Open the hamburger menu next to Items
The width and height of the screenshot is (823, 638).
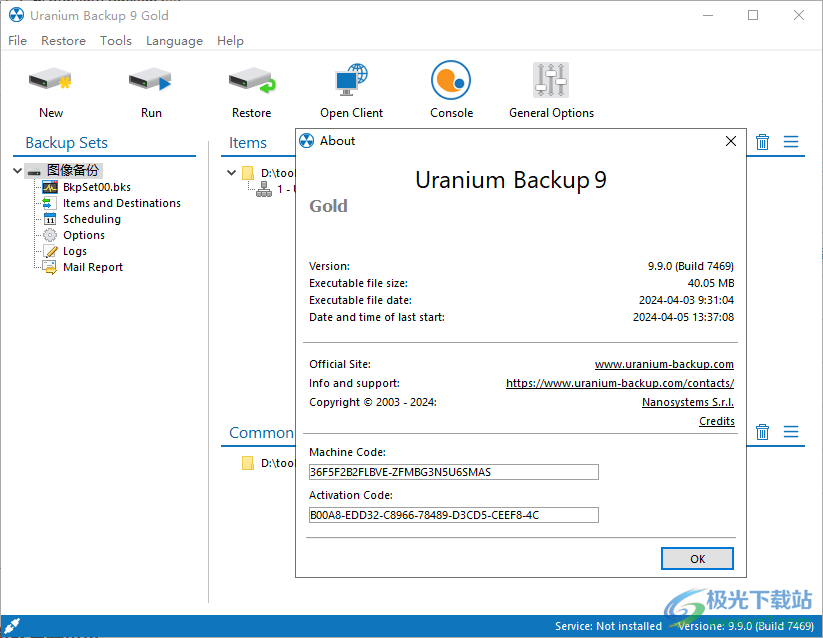792,142
